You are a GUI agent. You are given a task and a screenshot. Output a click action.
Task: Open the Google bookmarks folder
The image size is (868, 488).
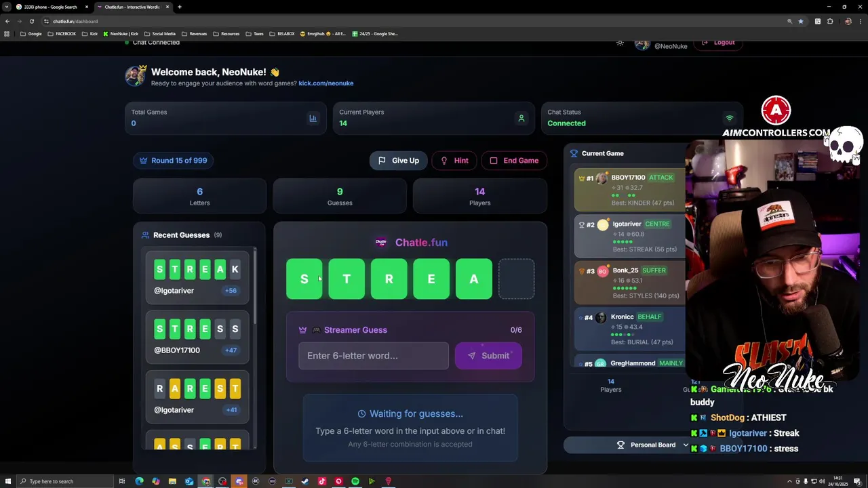coord(31,34)
